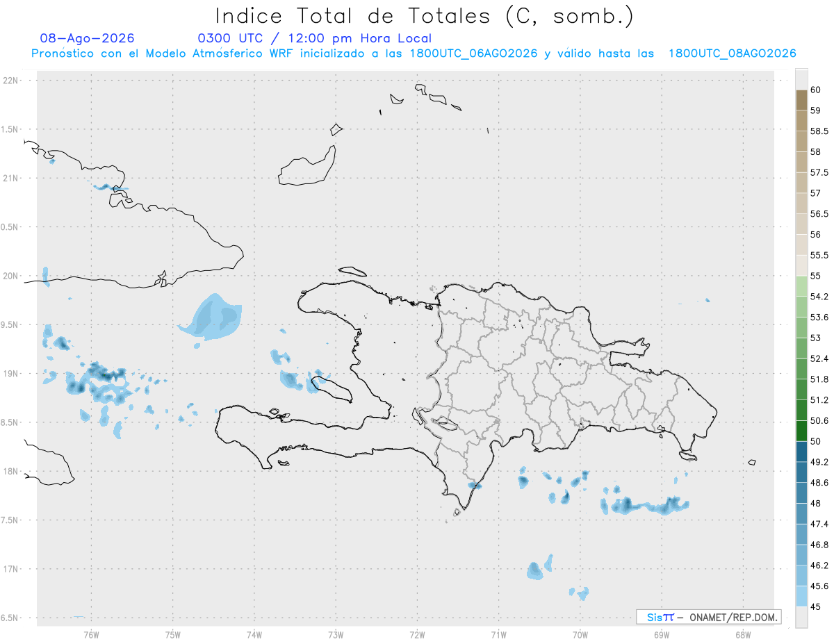The width and height of the screenshot is (834, 644).
Task: Click the '71W' longitude axis label
Action: point(498,634)
